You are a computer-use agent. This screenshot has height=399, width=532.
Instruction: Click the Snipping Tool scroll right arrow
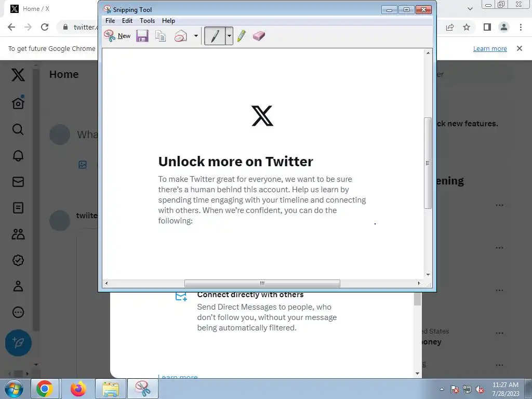(419, 283)
